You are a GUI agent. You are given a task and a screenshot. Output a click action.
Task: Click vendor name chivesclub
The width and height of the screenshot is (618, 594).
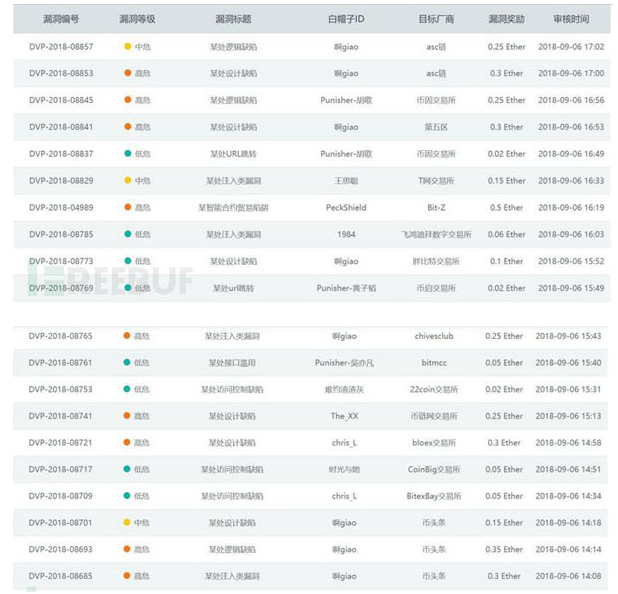pos(435,336)
